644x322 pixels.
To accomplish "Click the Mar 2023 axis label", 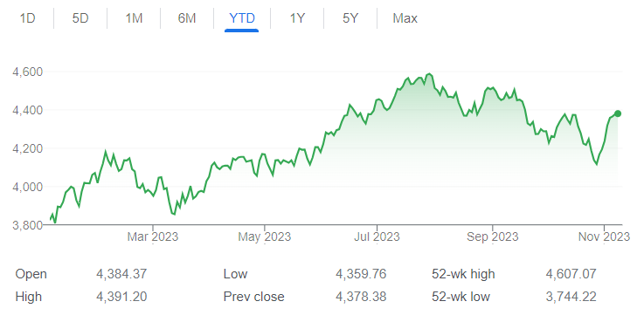I will [x=153, y=236].
